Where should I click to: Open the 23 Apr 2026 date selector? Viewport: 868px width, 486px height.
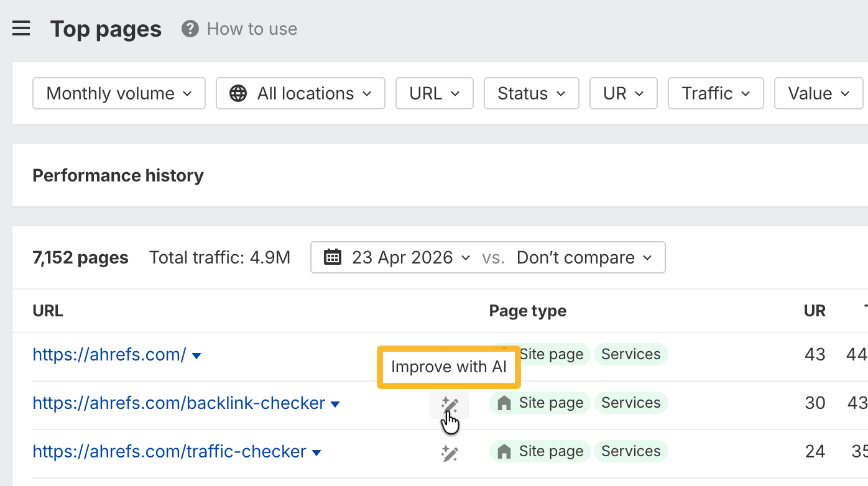click(x=403, y=257)
